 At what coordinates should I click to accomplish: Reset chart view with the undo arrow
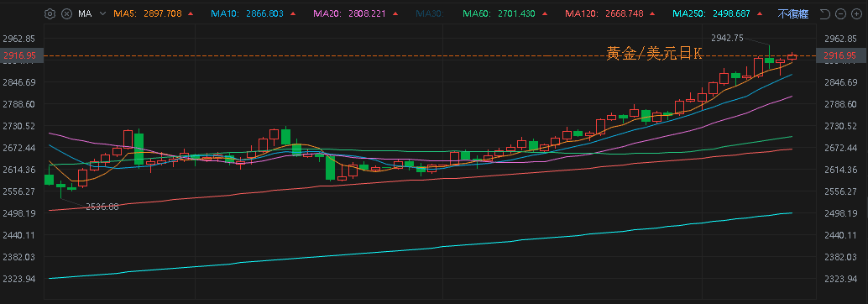click(824, 13)
